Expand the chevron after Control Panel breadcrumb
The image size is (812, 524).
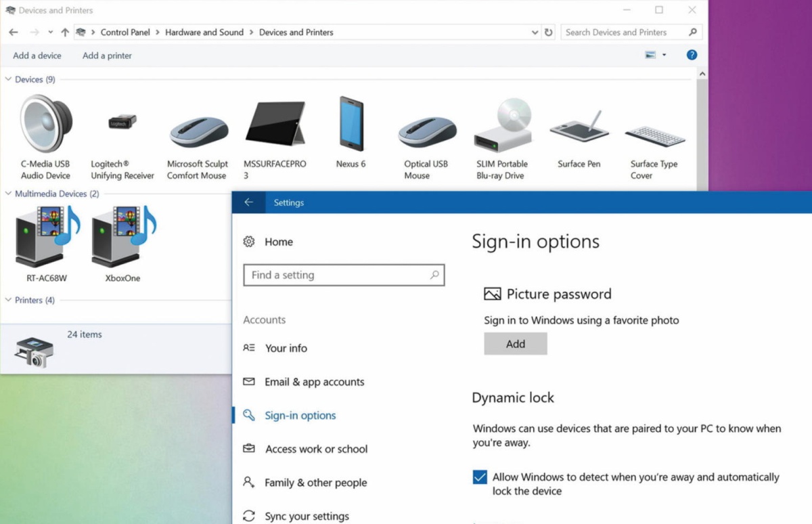[157, 32]
